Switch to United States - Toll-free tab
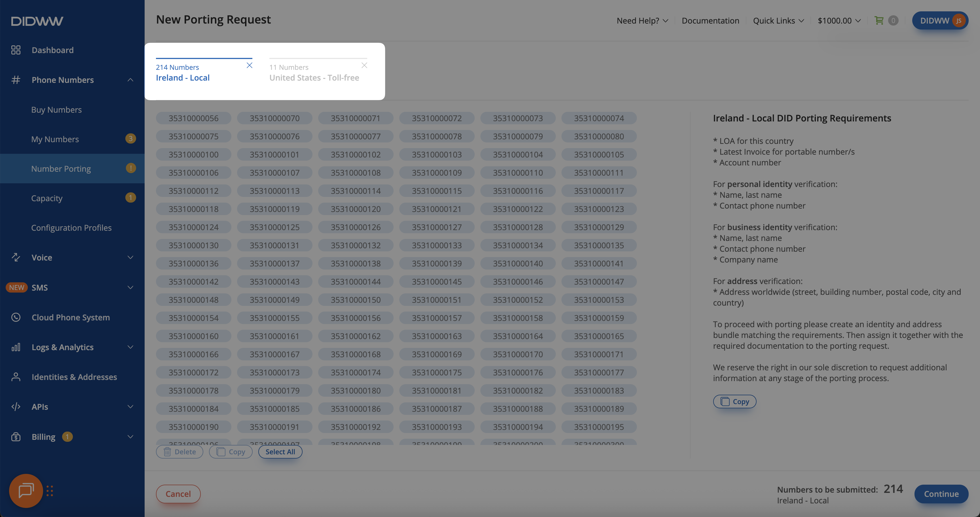980x517 pixels. click(314, 78)
